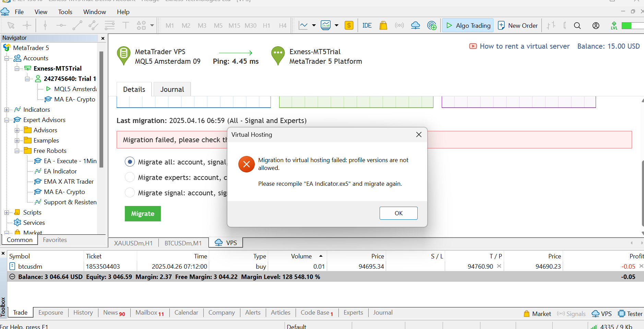The image size is (644, 329).
Task: Switch Navigator to Favorites tab
Action: point(55,240)
